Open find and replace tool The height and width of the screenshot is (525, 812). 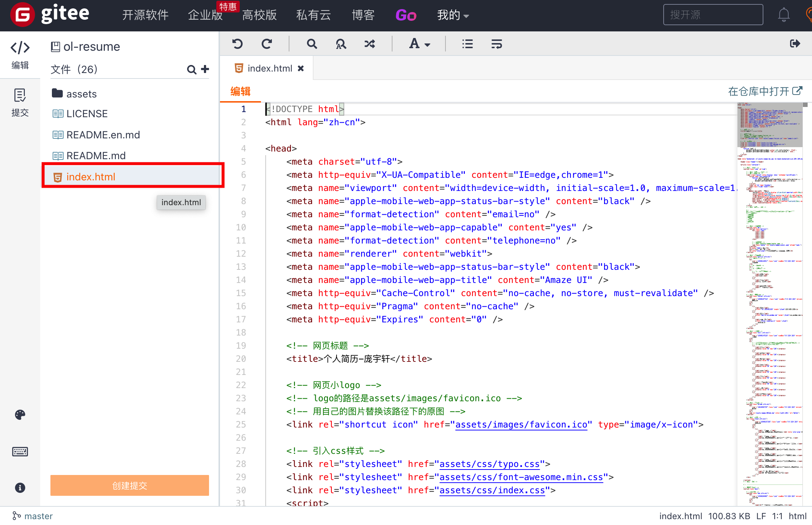tap(341, 44)
